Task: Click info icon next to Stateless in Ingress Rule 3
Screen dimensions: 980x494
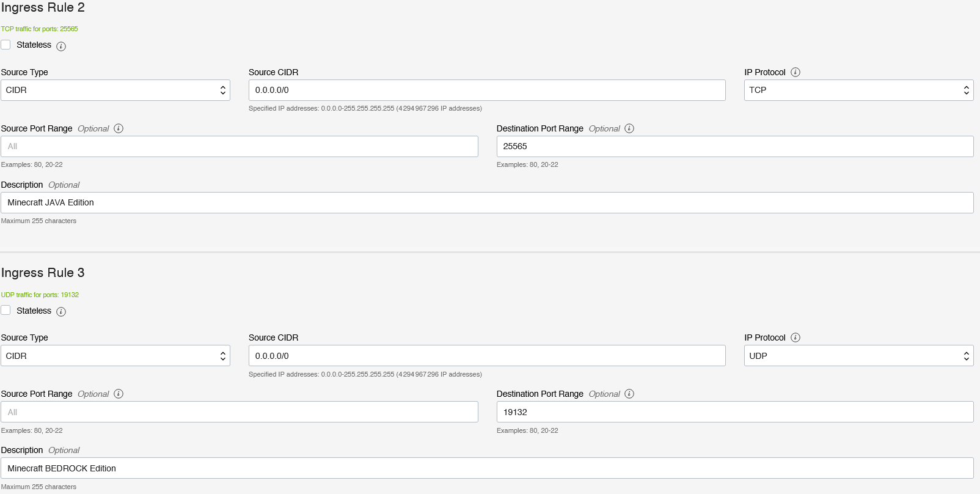Action: (x=61, y=312)
